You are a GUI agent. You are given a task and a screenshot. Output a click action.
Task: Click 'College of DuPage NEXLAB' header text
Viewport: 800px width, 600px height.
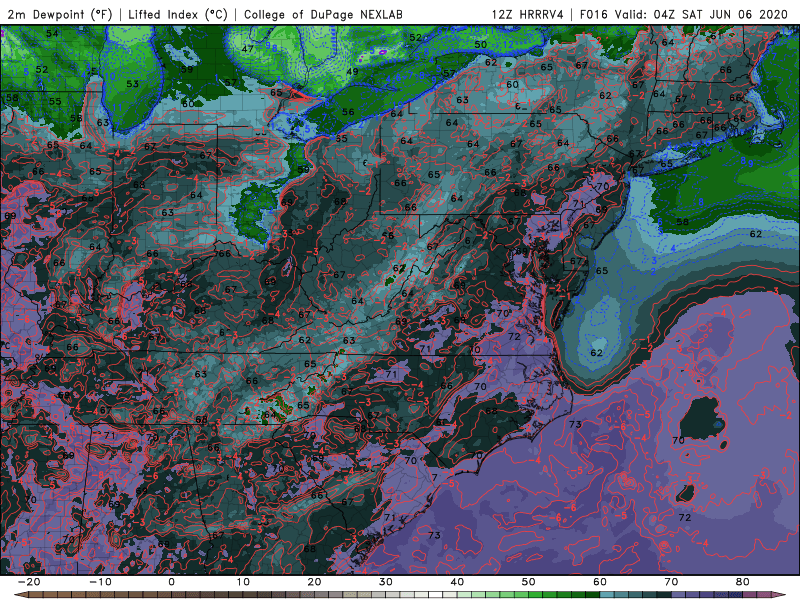[323, 14]
